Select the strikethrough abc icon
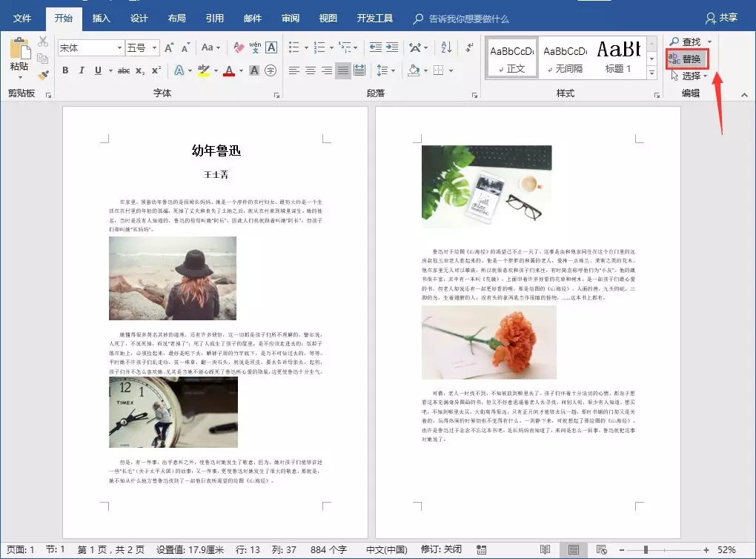Screen dimensions: 756x559 tap(124, 70)
